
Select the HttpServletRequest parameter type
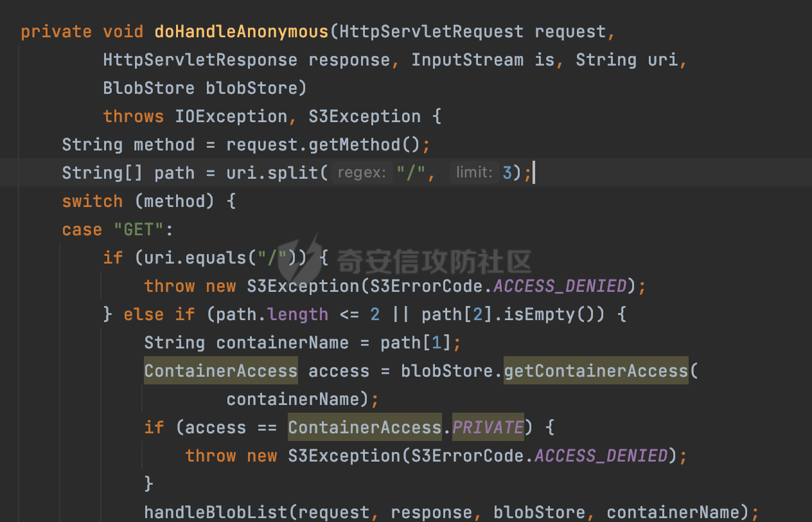pos(432,32)
